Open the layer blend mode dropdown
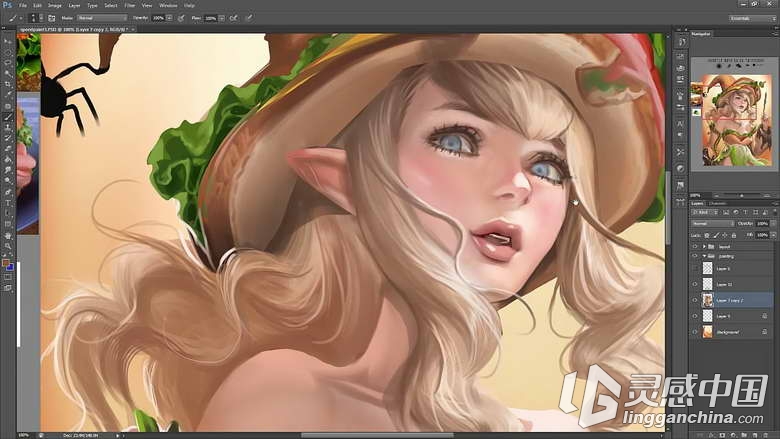The image size is (780, 439). coord(712,224)
